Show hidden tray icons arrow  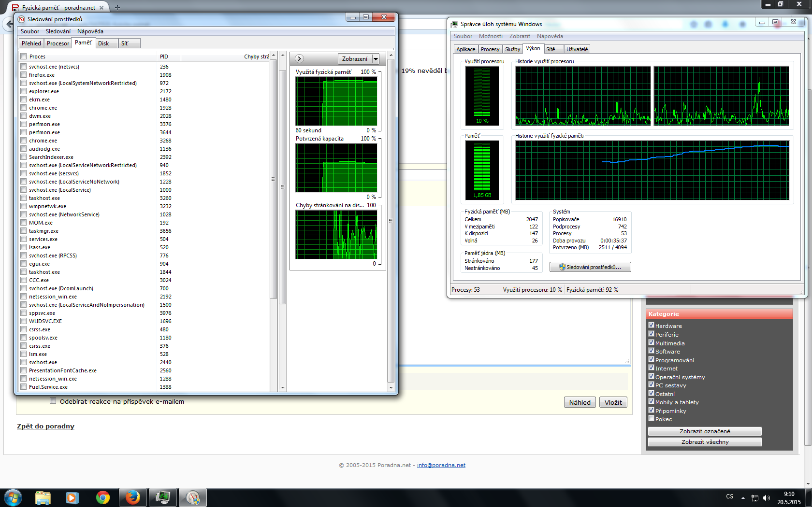coord(743,498)
